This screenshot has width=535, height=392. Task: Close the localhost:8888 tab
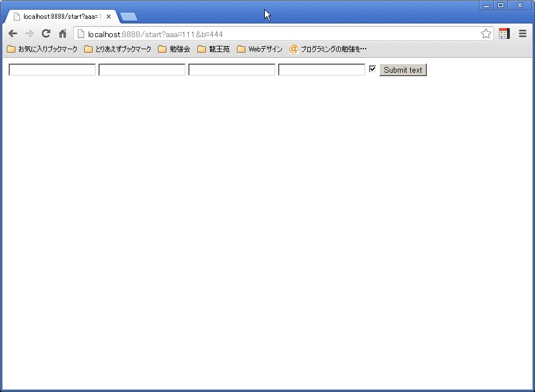click(x=109, y=17)
